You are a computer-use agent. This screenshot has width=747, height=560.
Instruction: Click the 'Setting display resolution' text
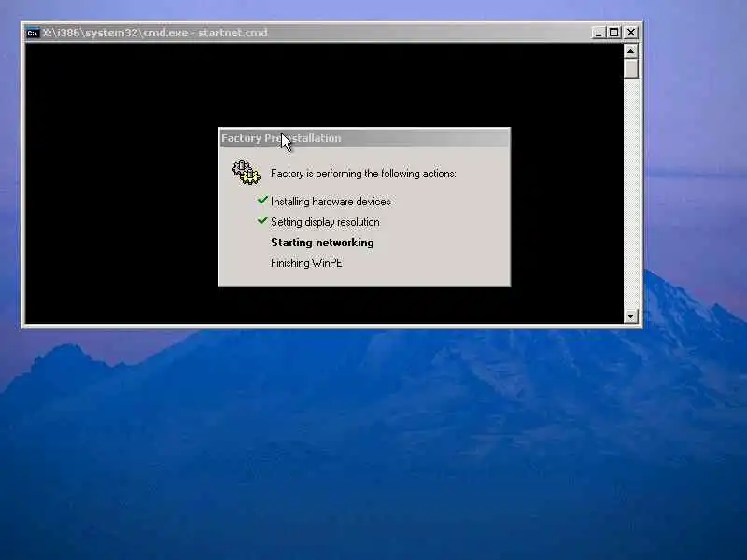point(325,222)
